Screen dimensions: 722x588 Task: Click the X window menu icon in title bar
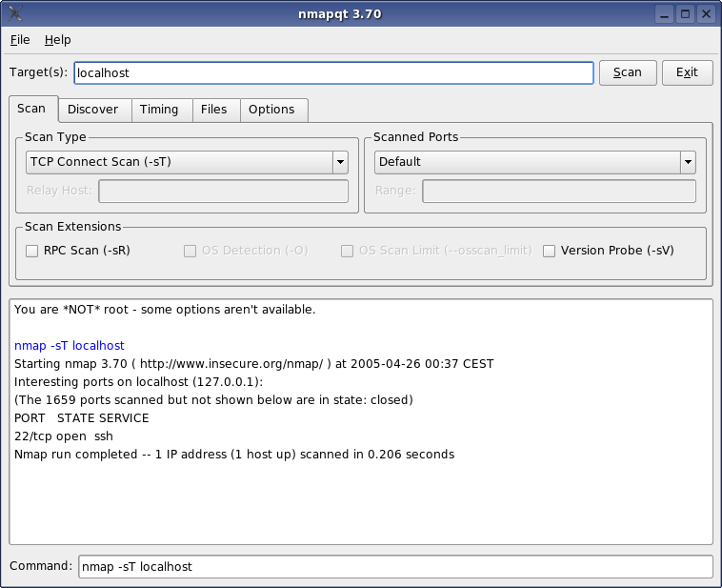click(x=15, y=14)
